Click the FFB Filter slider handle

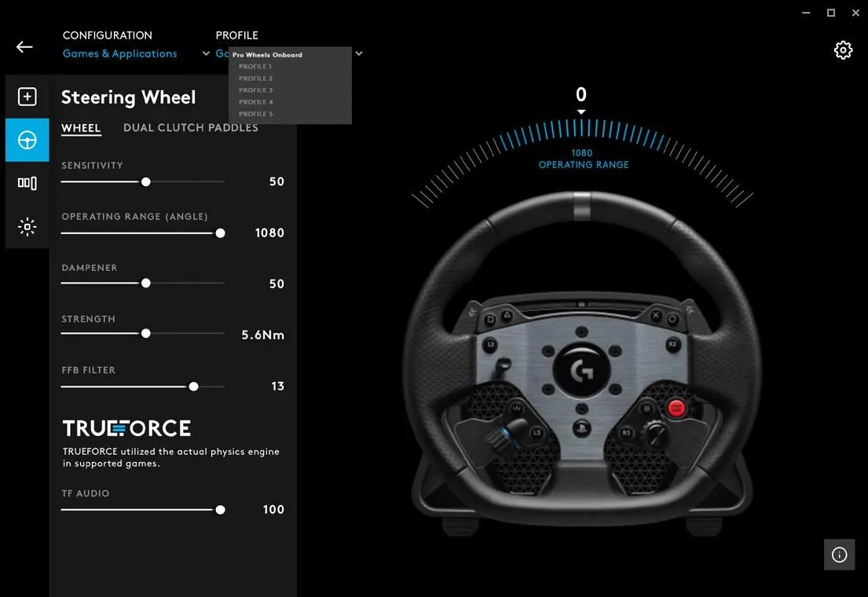click(193, 386)
